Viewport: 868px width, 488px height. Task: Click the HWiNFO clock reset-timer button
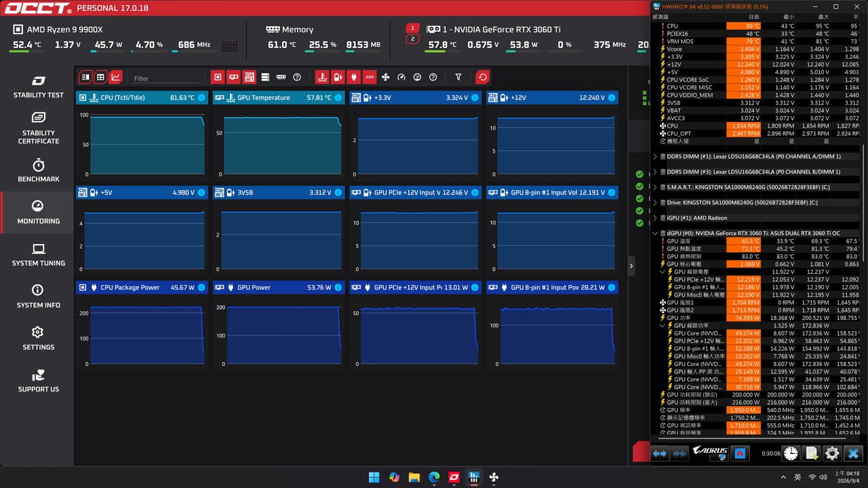tap(791, 453)
